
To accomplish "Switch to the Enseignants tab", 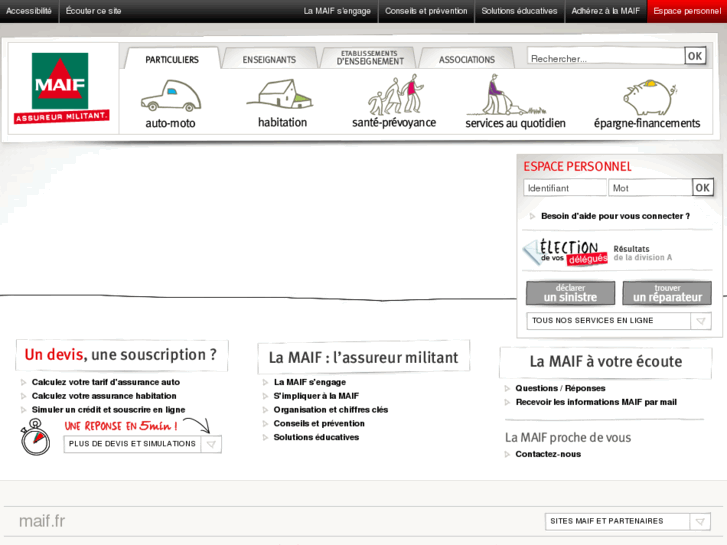I will 269,59.
